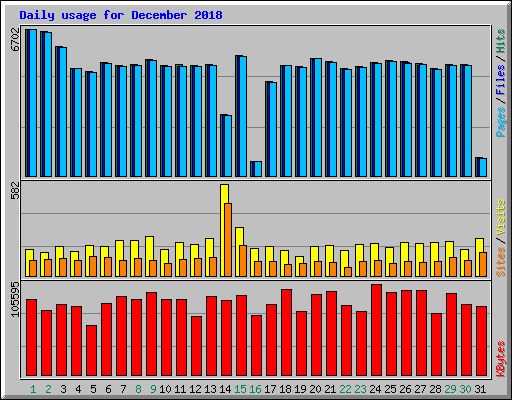
Task: Click the red KBytes bar for December 18
Action: coord(286,332)
